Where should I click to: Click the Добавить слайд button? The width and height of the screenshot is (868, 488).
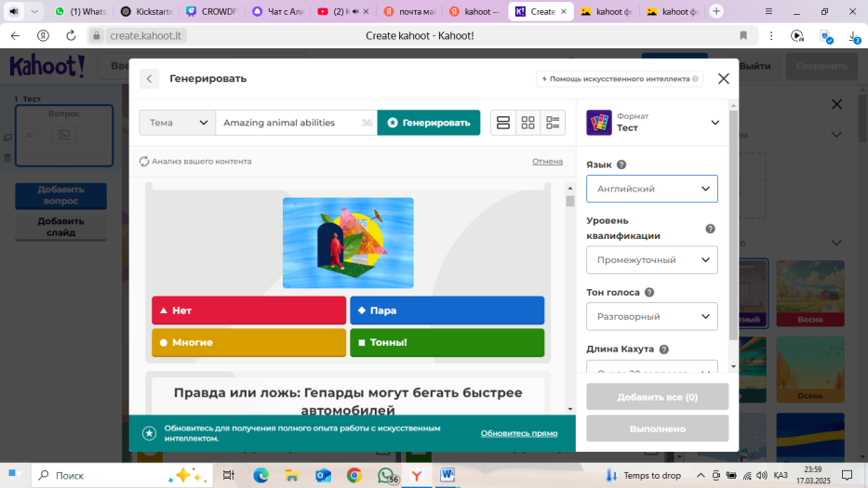60,227
